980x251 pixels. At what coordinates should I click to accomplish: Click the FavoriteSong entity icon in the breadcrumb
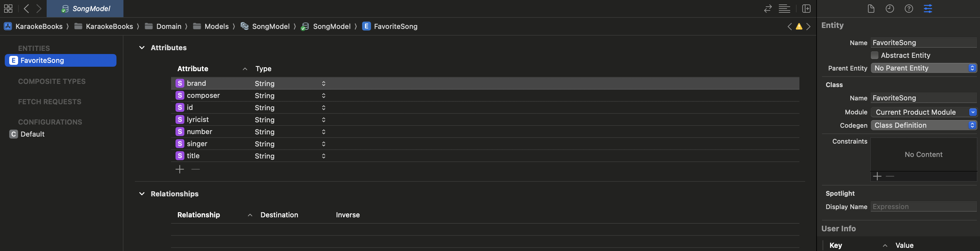[x=366, y=26]
